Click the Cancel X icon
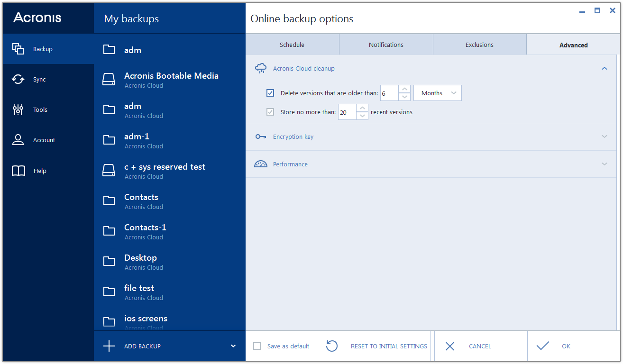 coord(450,346)
